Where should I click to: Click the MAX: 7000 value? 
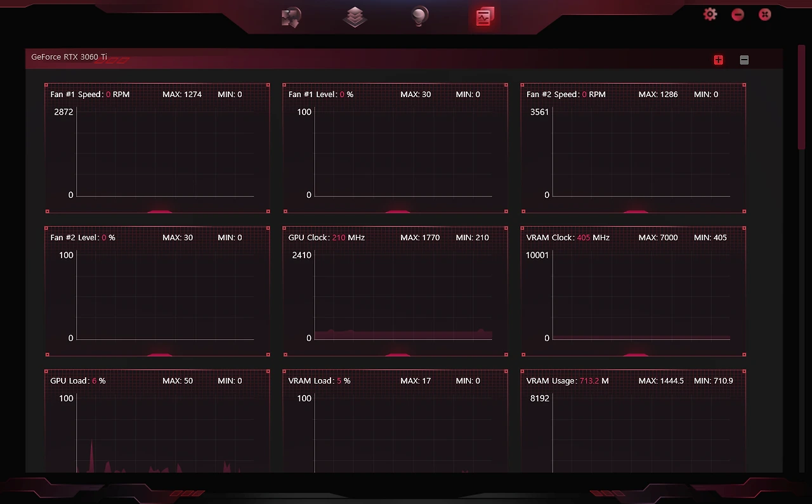coord(658,238)
